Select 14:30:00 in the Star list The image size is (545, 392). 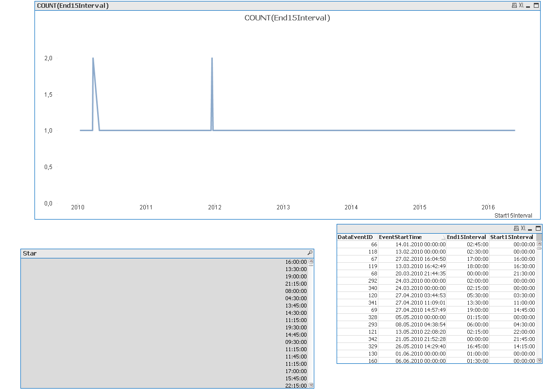pos(164,313)
